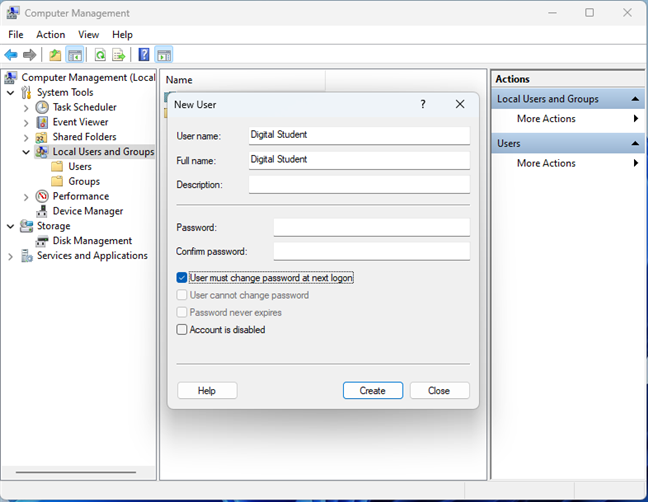
Task: Collapse the Users section in Actions pane
Action: point(636,143)
